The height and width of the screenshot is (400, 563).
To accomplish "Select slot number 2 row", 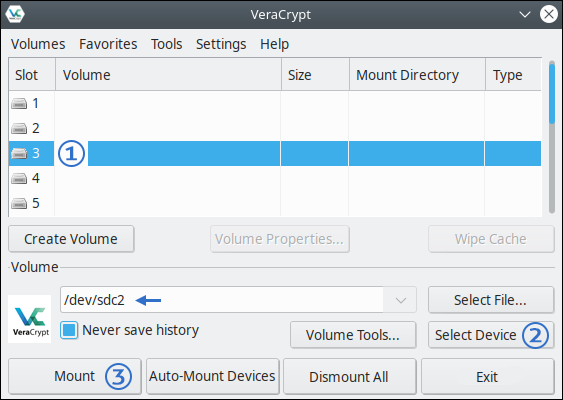I will pos(275,129).
